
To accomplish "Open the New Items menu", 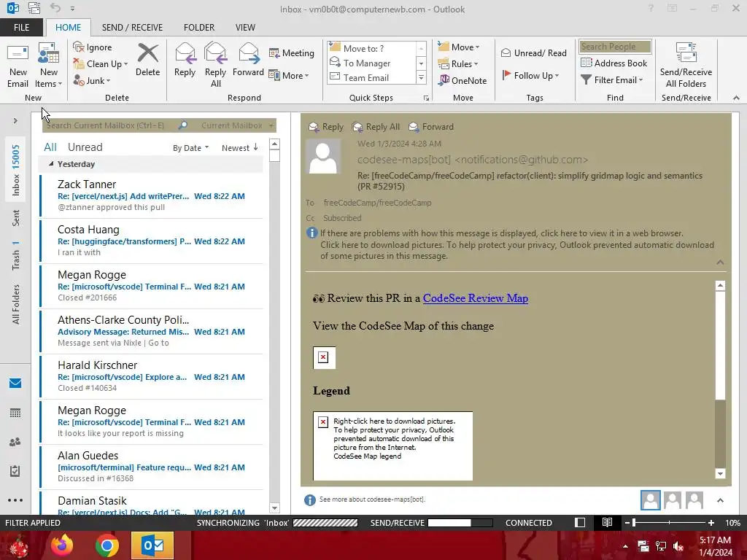I will pos(48,65).
